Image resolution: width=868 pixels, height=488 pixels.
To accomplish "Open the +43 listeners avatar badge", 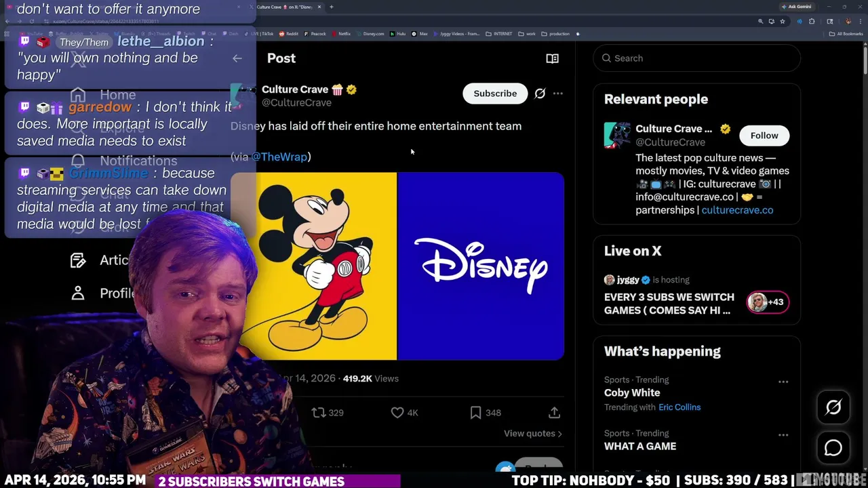I will [x=768, y=302].
